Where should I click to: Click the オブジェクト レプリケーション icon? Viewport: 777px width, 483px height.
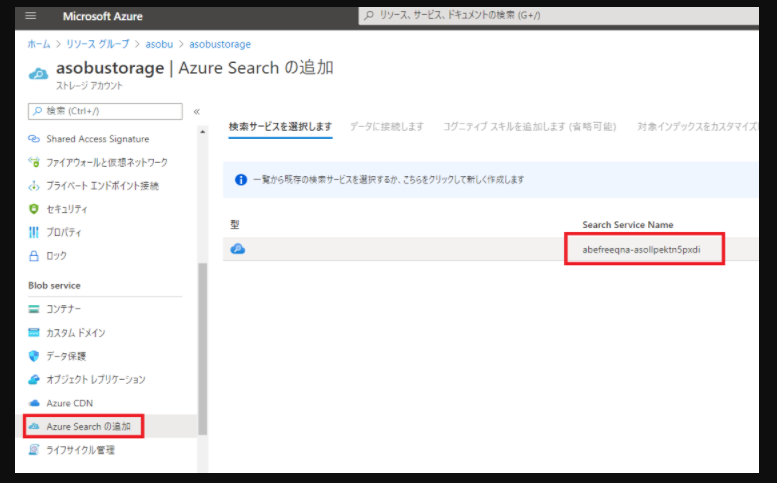click(34, 379)
